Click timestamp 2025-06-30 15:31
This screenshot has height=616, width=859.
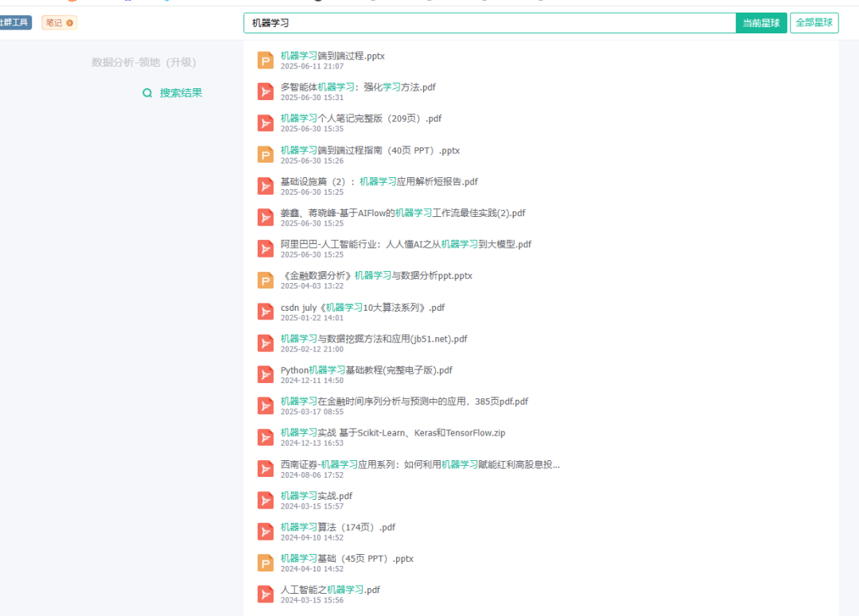pos(313,98)
